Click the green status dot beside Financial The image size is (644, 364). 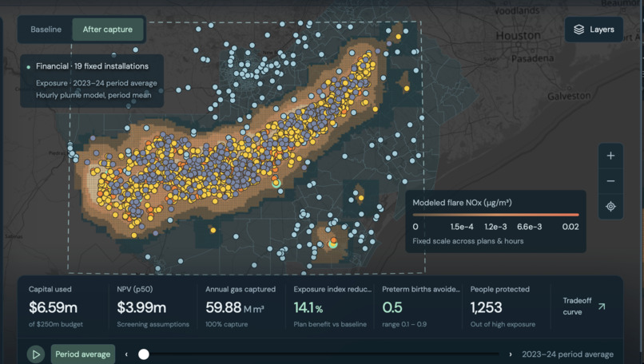28,67
